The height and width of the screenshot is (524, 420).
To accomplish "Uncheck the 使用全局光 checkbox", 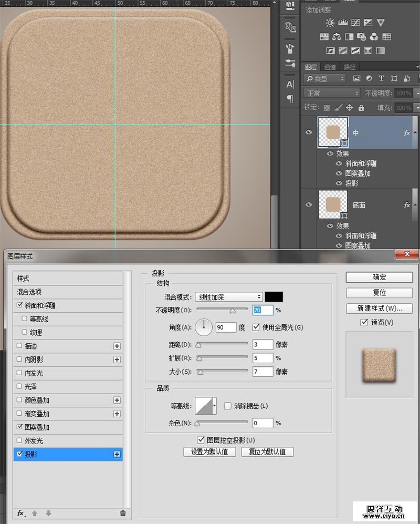I will click(256, 327).
